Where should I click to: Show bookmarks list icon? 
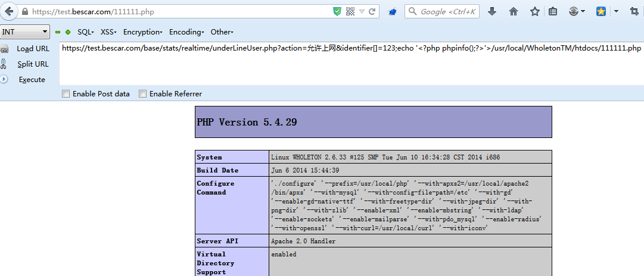point(553,11)
